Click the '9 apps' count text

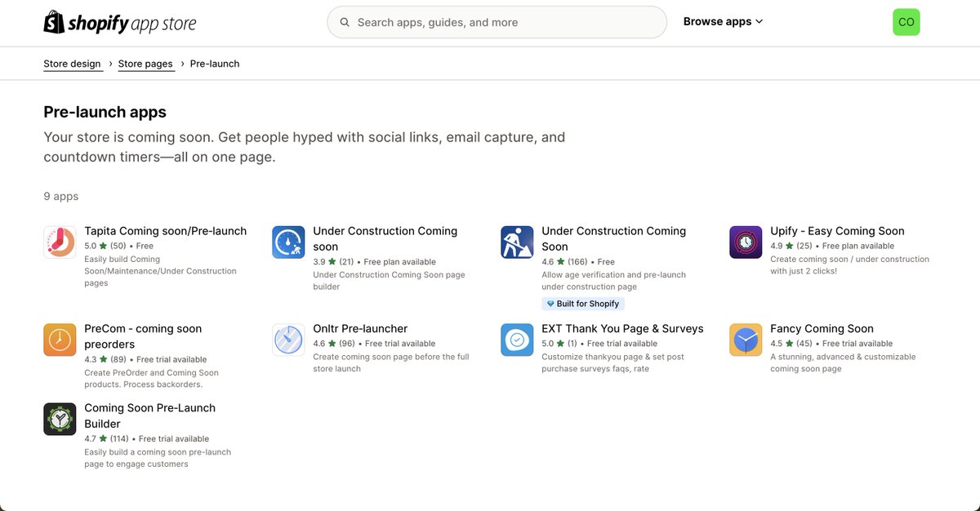tap(61, 197)
